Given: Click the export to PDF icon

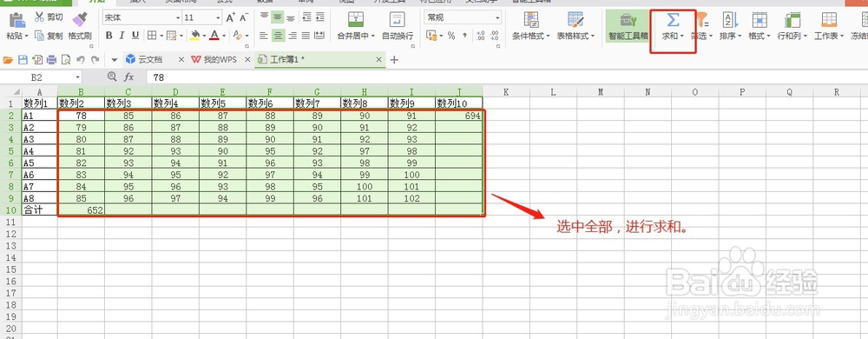Looking at the screenshot, I should [37, 59].
